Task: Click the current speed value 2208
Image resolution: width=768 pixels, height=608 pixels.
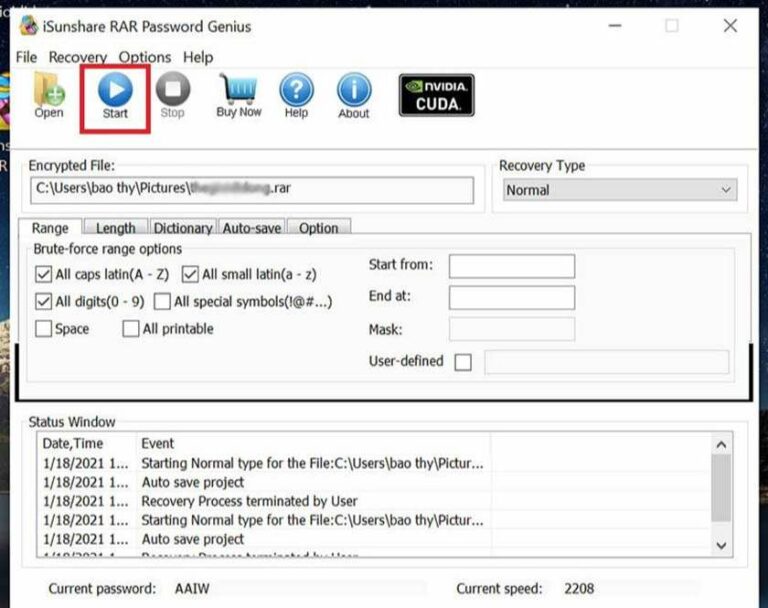Action: point(579,588)
